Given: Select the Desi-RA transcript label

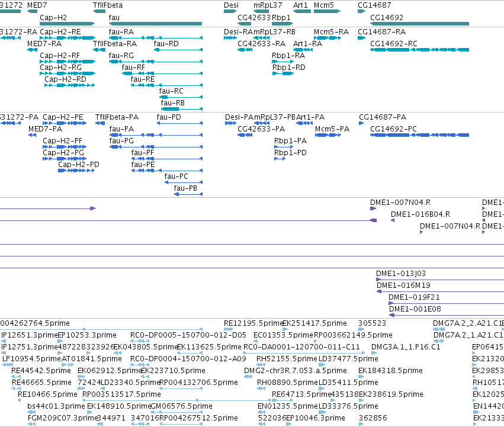Looking at the screenshot, I should point(239,32).
